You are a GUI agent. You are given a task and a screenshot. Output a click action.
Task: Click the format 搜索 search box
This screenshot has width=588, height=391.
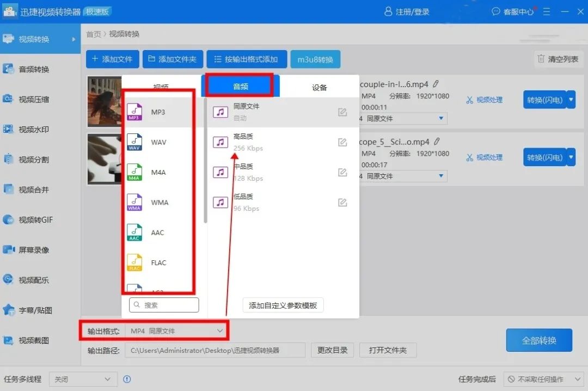point(164,305)
